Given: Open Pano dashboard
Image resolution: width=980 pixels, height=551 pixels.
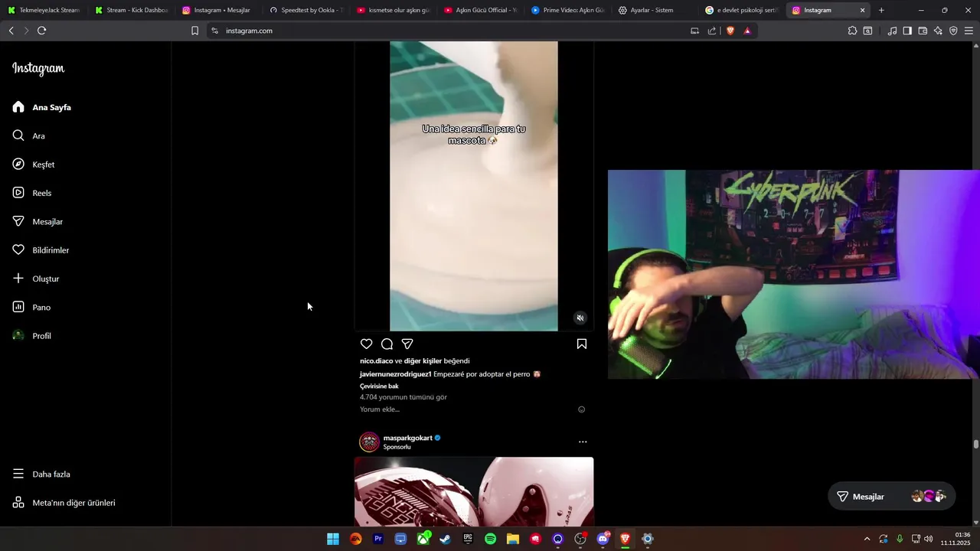Looking at the screenshot, I should [31, 307].
